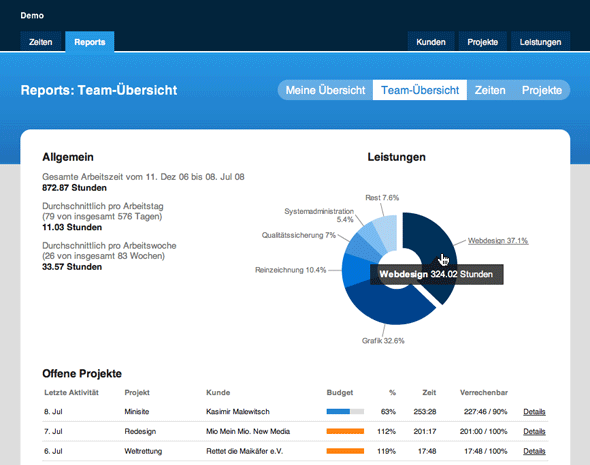Screen dimensions: 590x465
Task: Click the 6. Jul activity date
Action: click(x=53, y=451)
